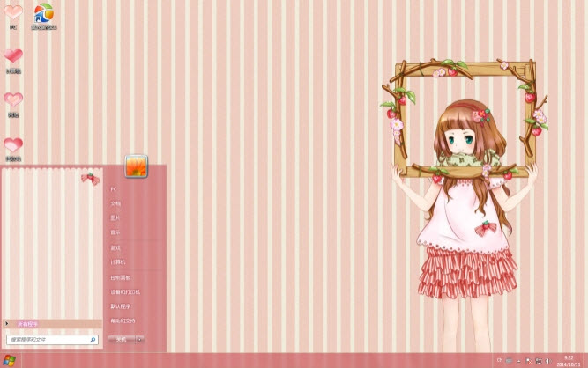Click the 关机 (Shut down) button
The image size is (588, 368).
click(122, 339)
